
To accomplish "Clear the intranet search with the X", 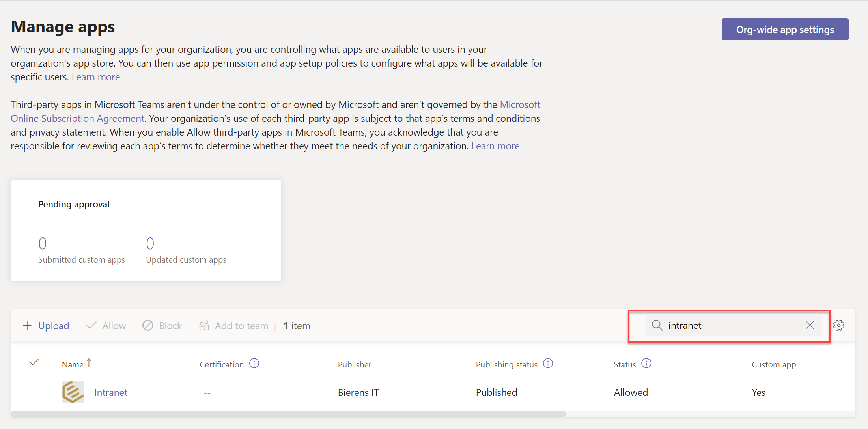I will [x=810, y=325].
